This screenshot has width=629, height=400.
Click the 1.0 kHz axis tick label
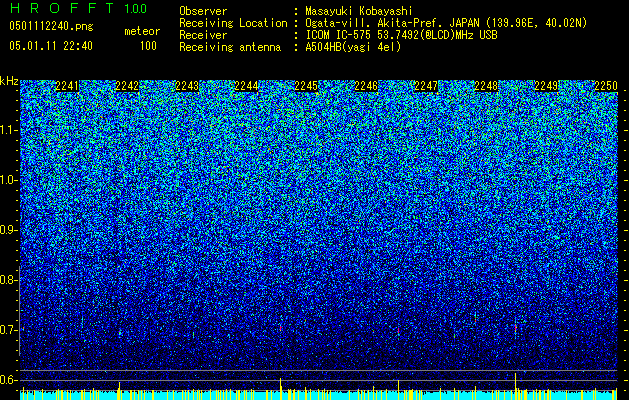coord(9,180)
